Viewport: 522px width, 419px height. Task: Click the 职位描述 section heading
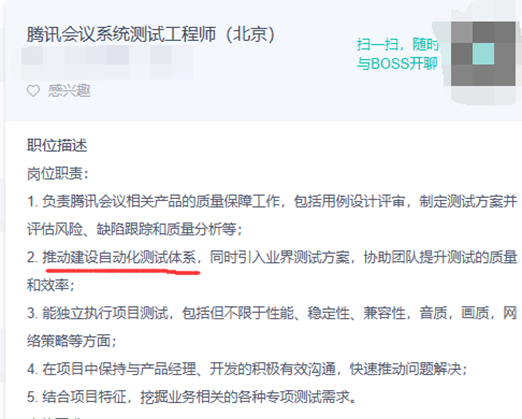pyautogui.click(x=57, y=145)
